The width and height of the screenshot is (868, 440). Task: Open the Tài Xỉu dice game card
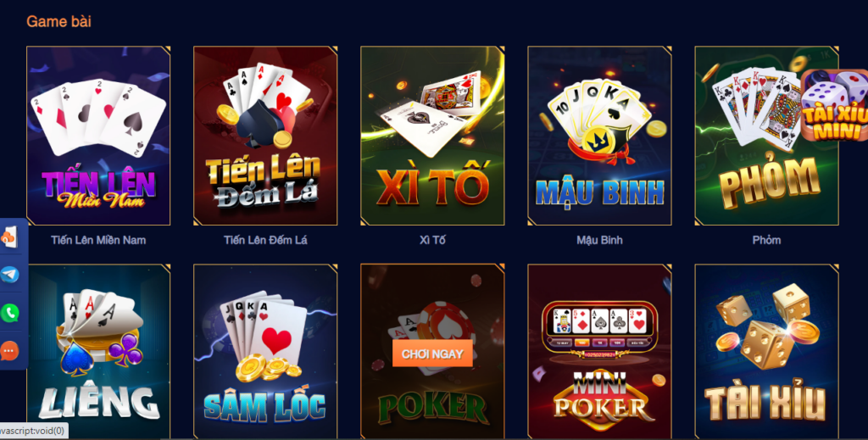tap(766, 352)
